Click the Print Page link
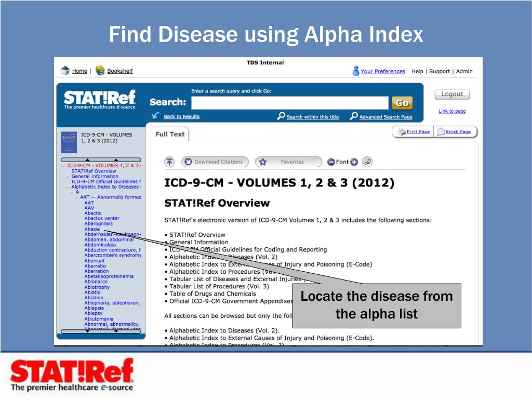The image size is (532, 399). pyautogui.click(x=418, y=131)
